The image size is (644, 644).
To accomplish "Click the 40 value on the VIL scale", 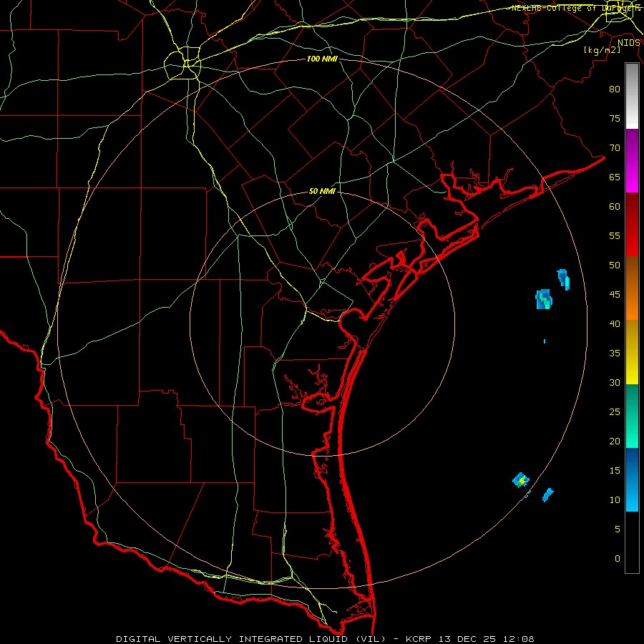I will pos(615,323).
